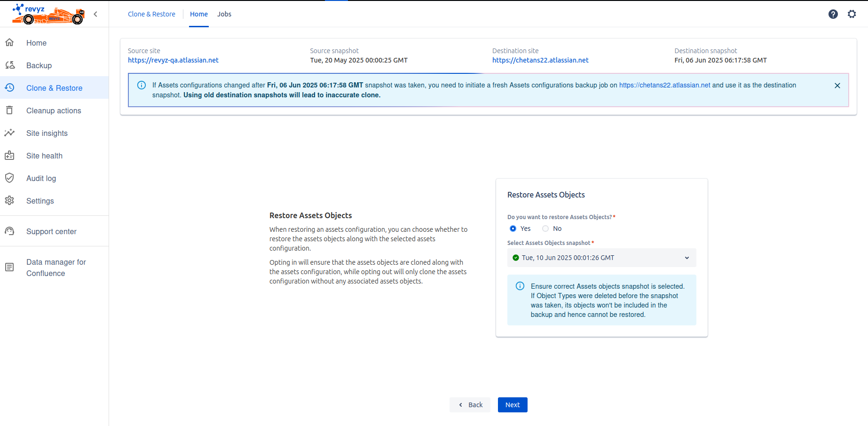
Task: Click the Site health icon
Action: click(x=9, y=156)
